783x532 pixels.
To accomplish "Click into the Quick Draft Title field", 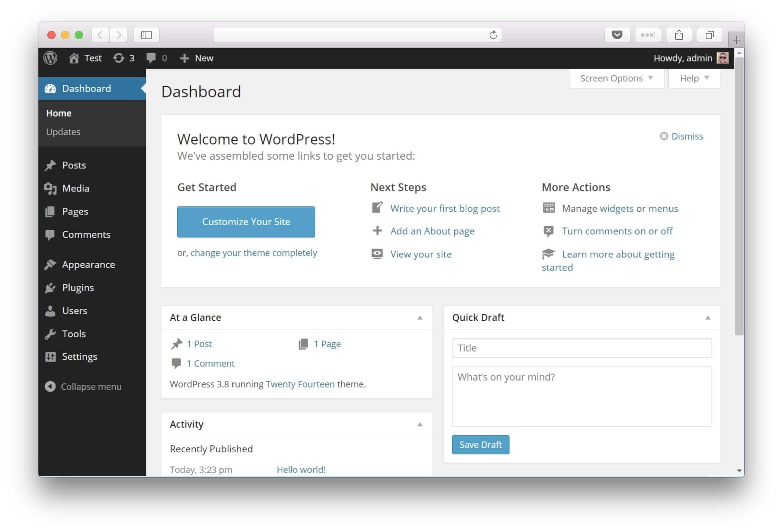I will pos(582,348).
